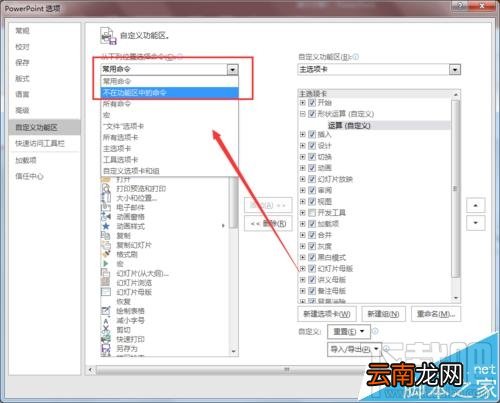500x403 pixels.
Task: Click the envelope icon for 电子邮件
Action: click(106, 207)
